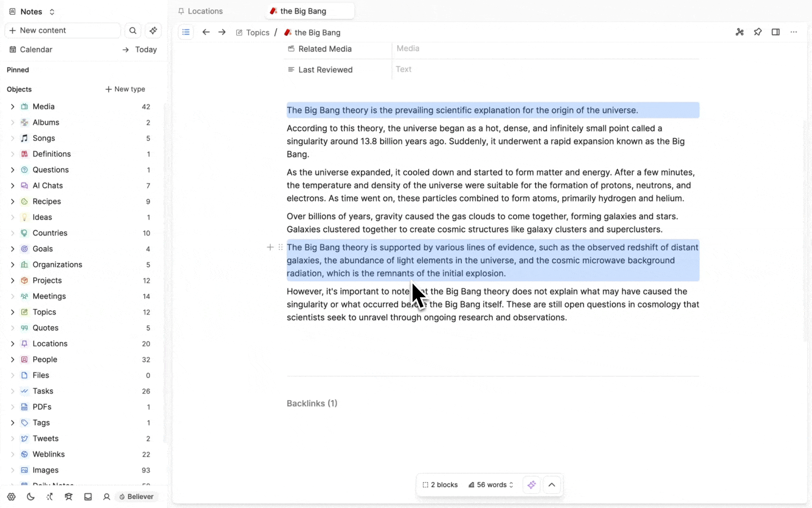Click the AI sparkle icon in bottom bar
812x508 pixels.
pyautogui.click(x=531, y=484)
